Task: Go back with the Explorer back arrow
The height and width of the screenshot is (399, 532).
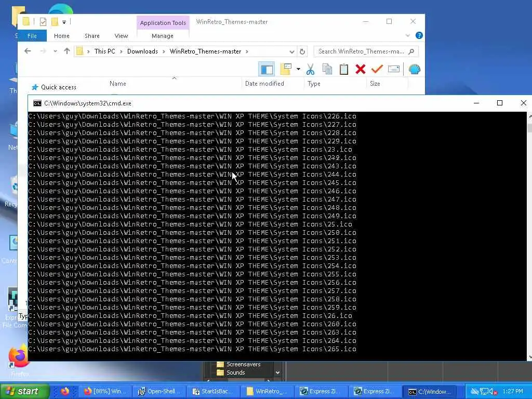Action: pos(28,51)
